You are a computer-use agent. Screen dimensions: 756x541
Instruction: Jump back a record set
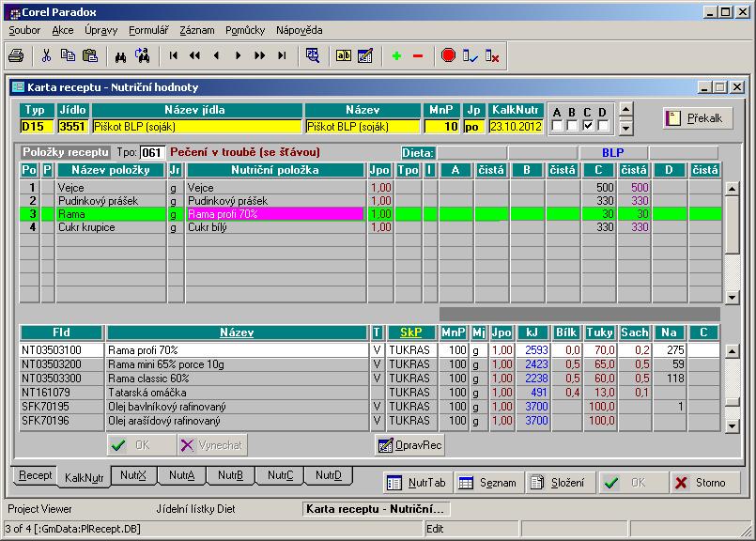pyautogui.click(x=194, y=56)
